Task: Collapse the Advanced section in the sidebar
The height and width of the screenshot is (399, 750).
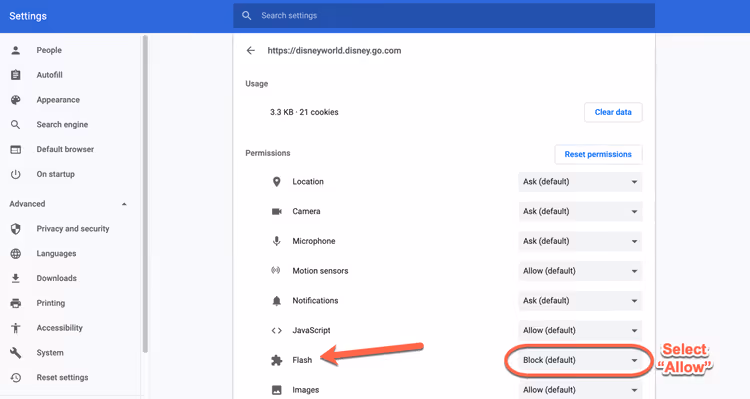Action: [124, 204]
